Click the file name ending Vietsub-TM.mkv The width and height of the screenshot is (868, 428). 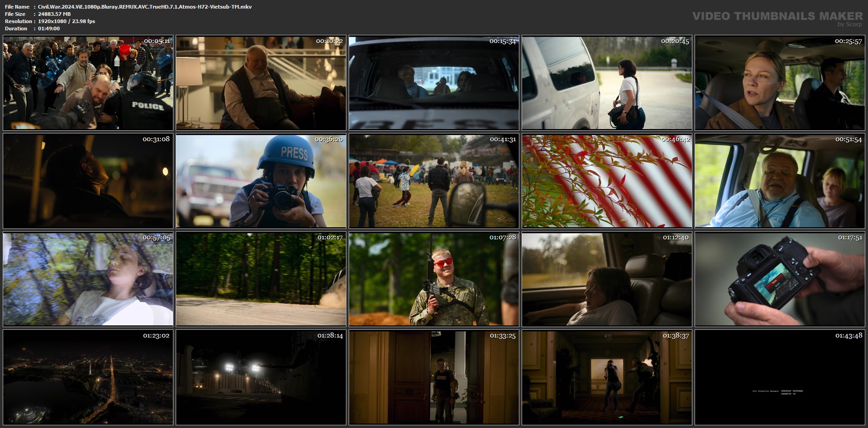pyautogui.click(x=145, y=7)
